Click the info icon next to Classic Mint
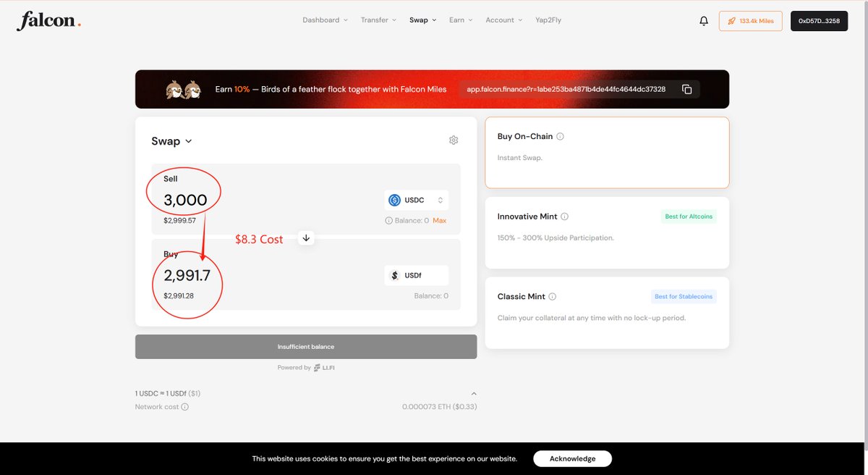 coord(553,297)
